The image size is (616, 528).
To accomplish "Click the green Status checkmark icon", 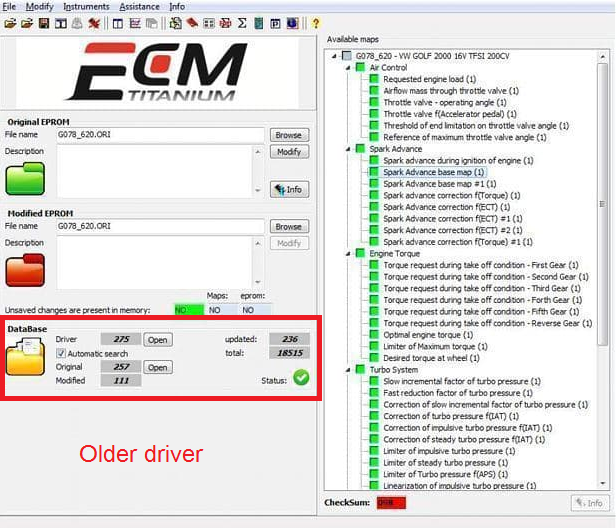I will point(301,378).
